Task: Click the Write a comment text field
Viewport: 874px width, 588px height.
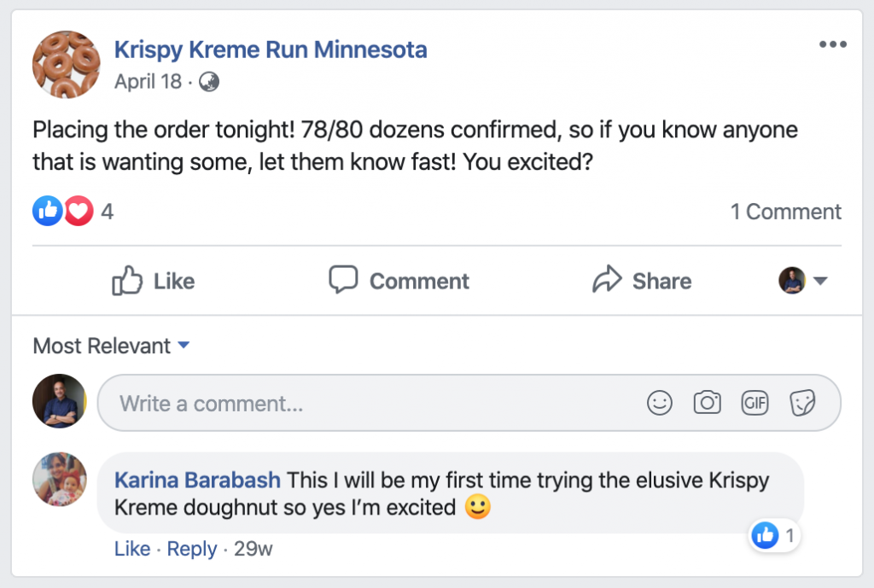Action: tap(376, 403)
